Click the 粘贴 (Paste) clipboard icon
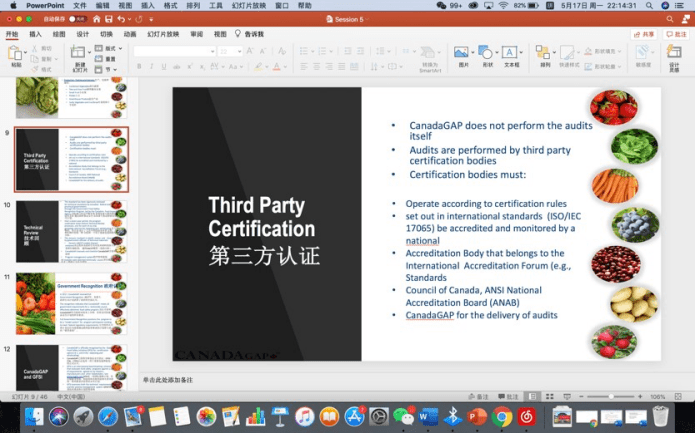The image size is (695, 434). (16, 54)
